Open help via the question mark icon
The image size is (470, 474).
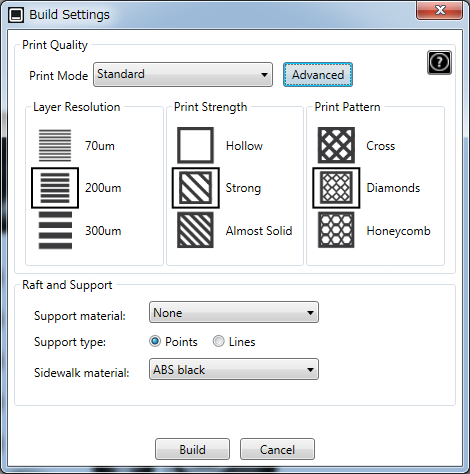pyautogui.click(x=439, y=62)
